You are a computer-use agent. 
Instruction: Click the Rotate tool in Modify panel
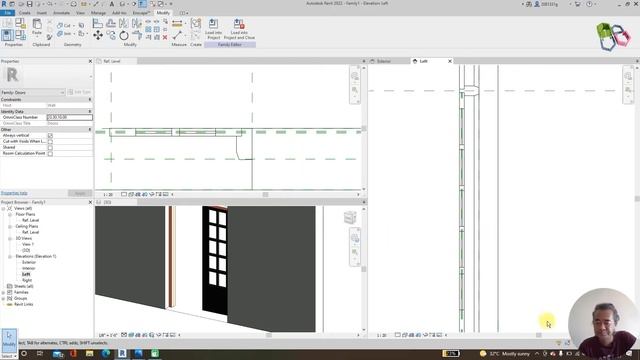pyautogui.click(x=124, y=36)
